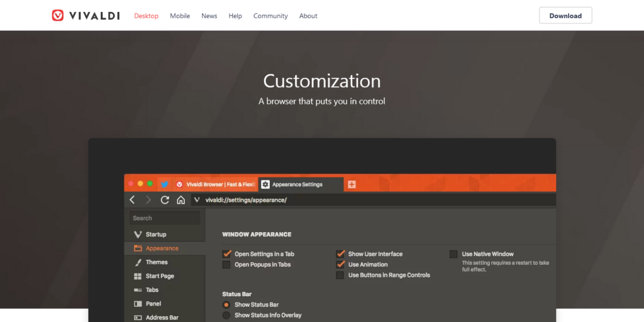Click the reload page icon
This screenshot has width=644, height=322.
(165, 200)
